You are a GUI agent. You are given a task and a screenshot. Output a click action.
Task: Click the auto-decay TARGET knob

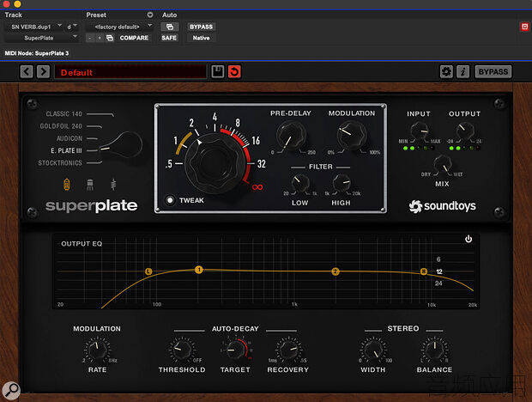click(235, 350)
